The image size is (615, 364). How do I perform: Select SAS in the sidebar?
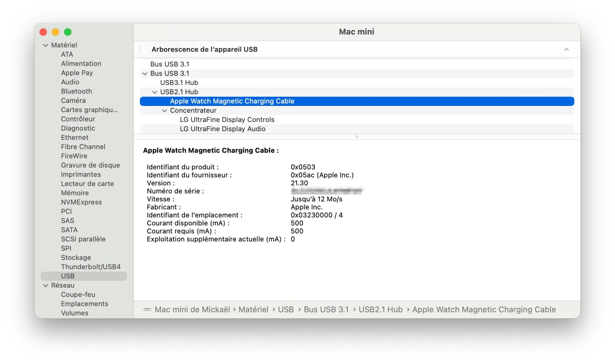[x=68, y=221]
